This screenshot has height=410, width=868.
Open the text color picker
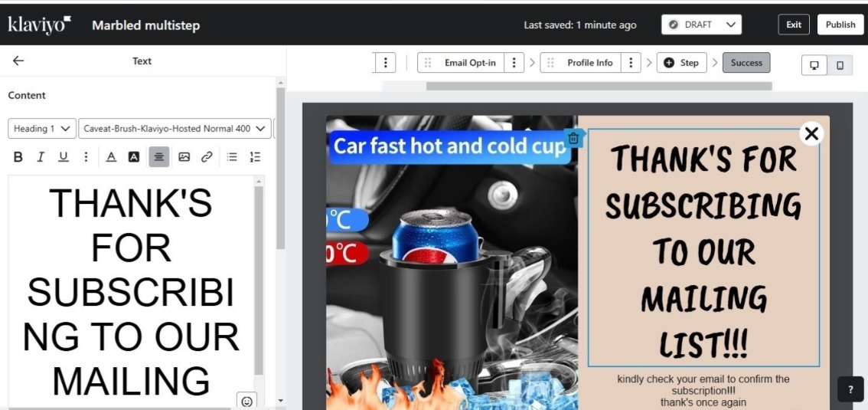point(111,157)
